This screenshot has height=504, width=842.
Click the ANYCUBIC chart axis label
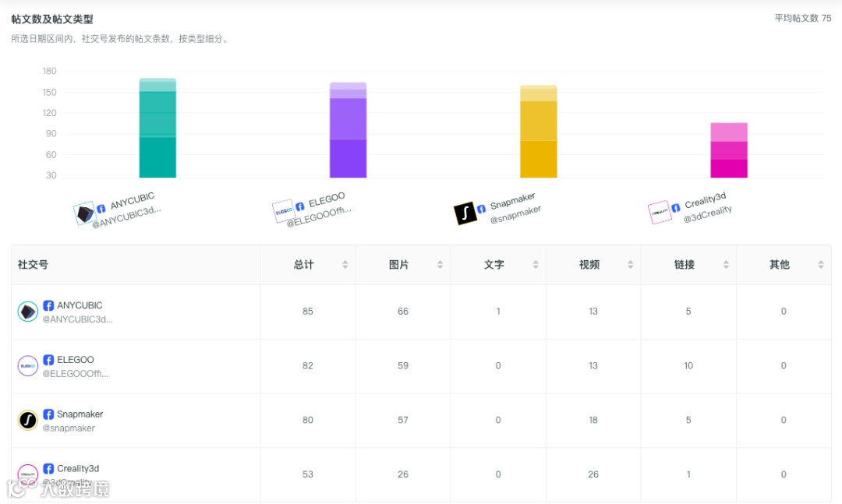point(132,201)
